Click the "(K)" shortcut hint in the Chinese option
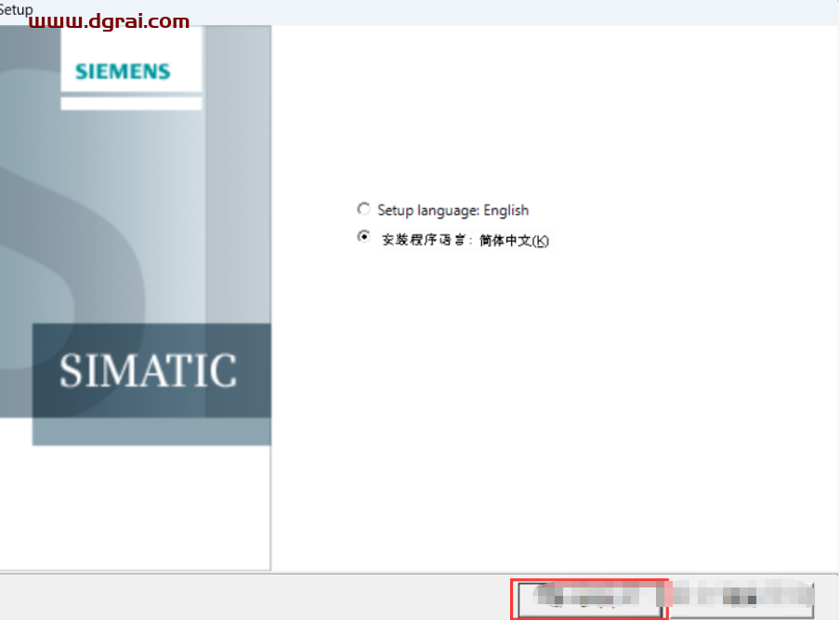The image size is (840, 620). click(x=540, y=241)
